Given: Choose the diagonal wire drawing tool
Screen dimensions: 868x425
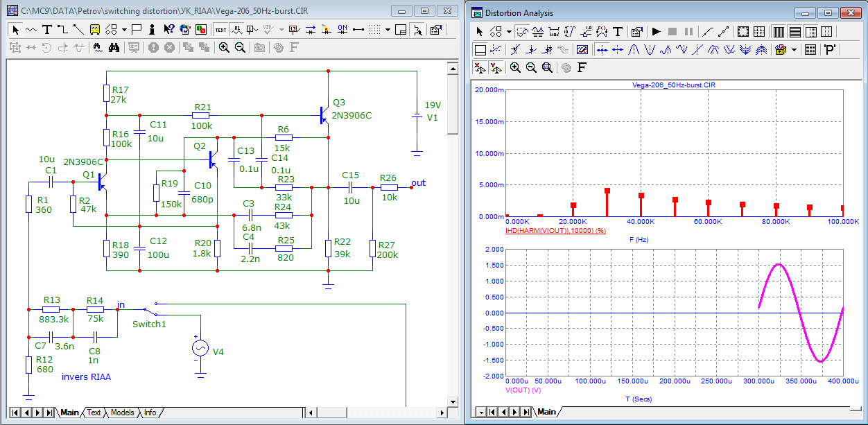Looking at the screenshot, I should coord(78,29).
